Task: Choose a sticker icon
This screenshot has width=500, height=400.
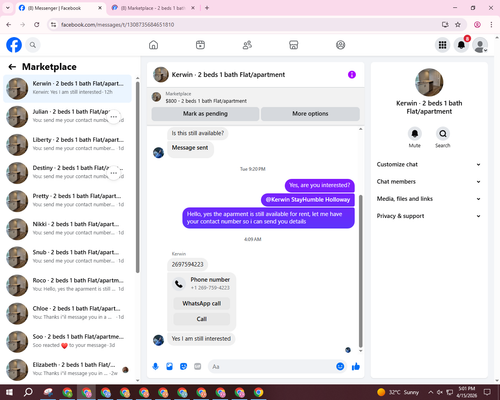Action: pyautogui.click(x=183, y=367)
